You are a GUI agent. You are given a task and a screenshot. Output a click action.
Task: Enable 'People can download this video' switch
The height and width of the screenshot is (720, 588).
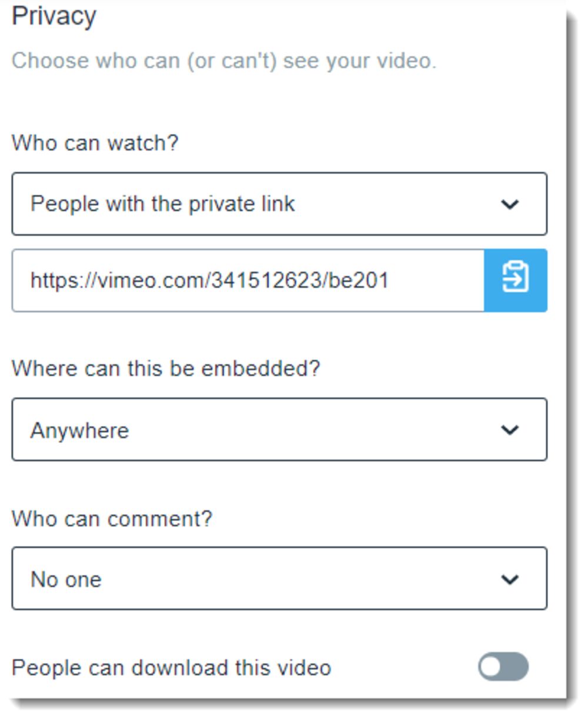point(503,667)
